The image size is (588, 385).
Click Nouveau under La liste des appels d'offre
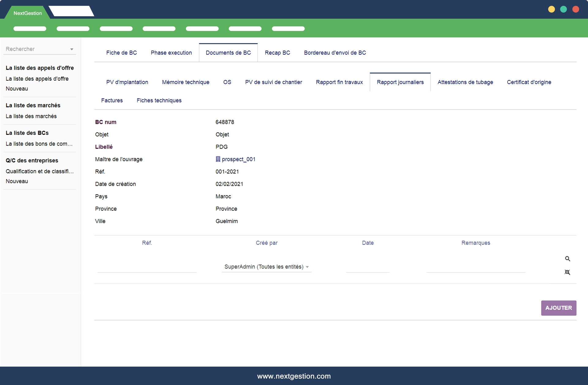pyautogui.click(x=17, y=89)
